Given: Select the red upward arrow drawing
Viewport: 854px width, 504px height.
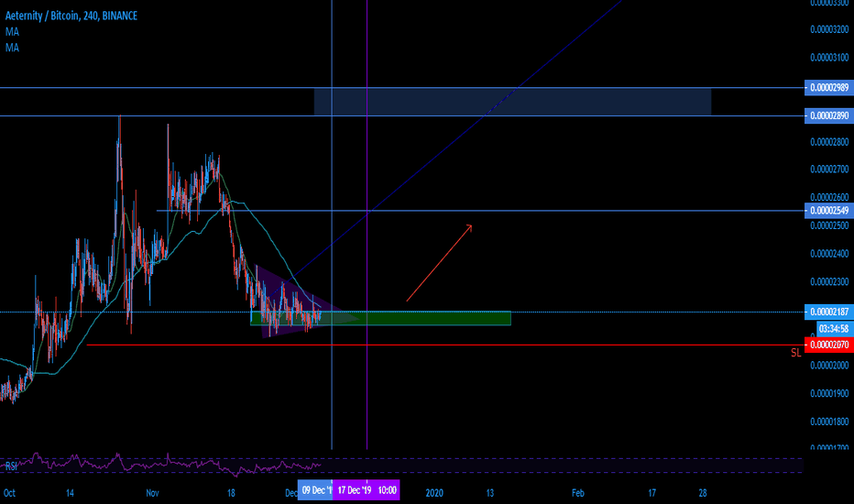Looking at the screenshot, I should 439,263.
